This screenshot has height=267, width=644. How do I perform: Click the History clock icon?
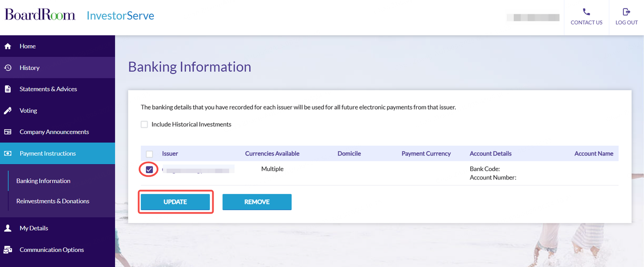[8, 67]
